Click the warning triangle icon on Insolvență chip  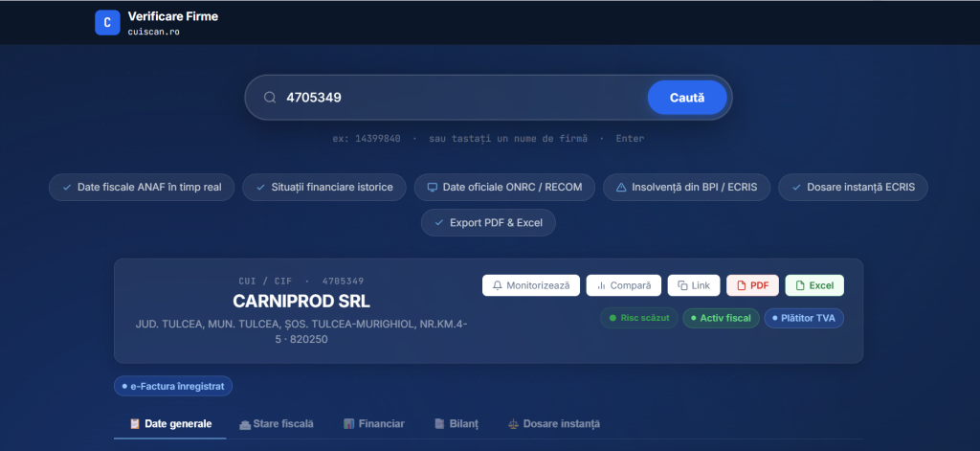click(x=620, y=187)
